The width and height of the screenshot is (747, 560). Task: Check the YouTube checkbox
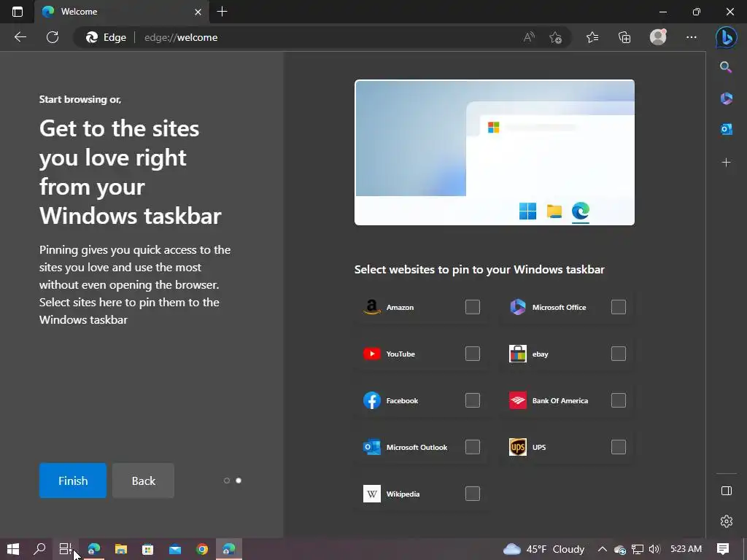point(473,354)
